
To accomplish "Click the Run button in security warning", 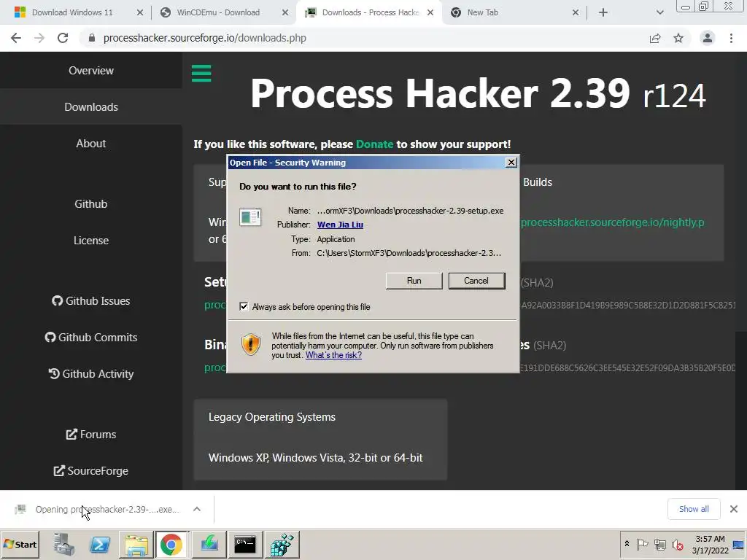I will [414, 281].
